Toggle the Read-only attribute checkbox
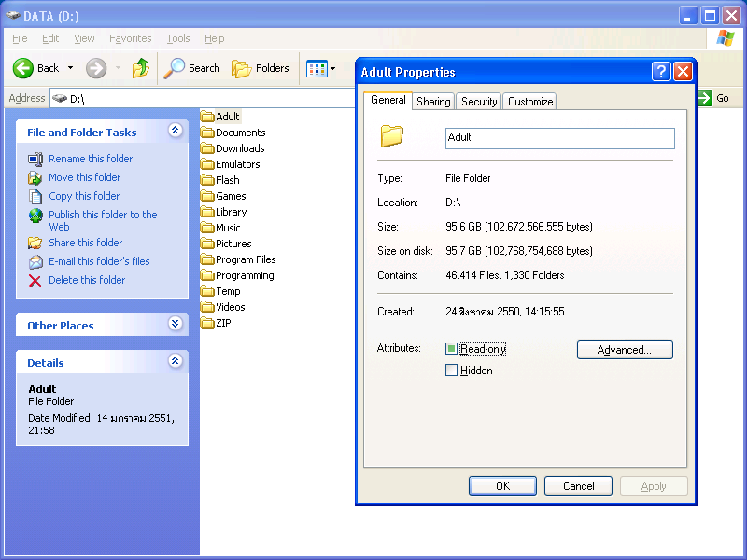747x560 pixels. tap(451, 348)
